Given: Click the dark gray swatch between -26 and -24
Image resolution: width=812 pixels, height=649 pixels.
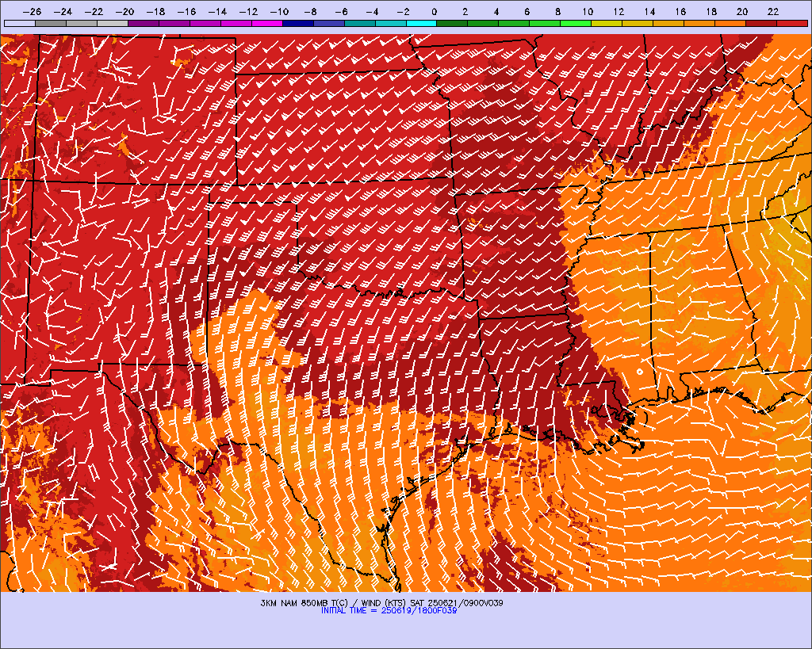Looking at the screenshot, I should coord(51,23).
